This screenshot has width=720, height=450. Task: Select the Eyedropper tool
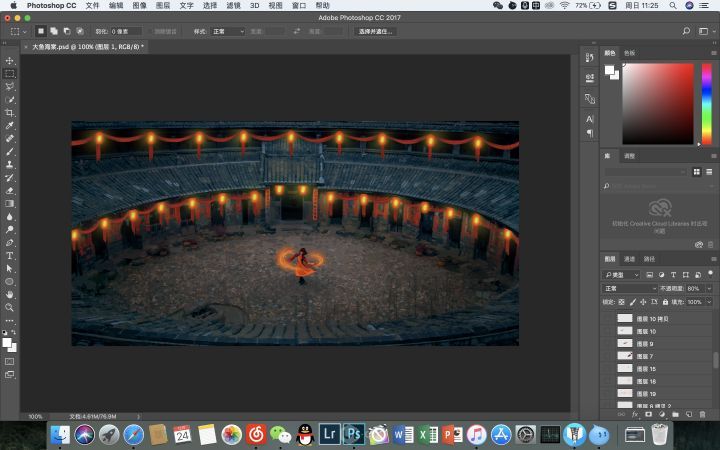pyautogui.click(x=10, y=126)
